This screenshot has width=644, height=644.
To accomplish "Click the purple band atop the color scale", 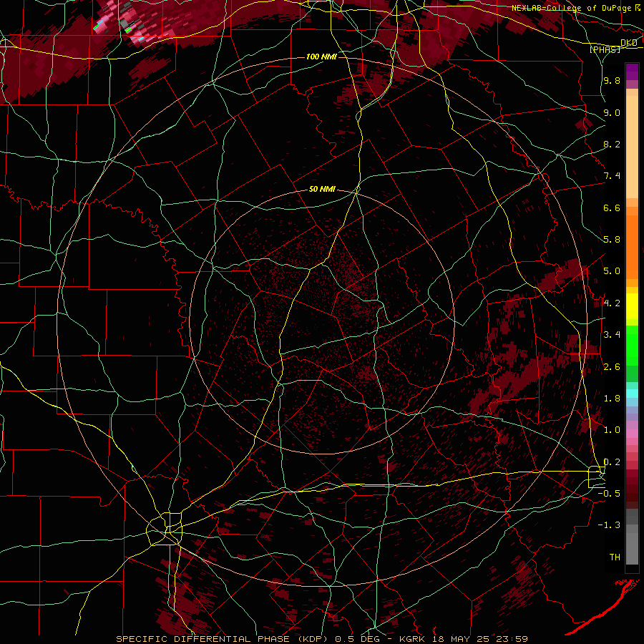I will 632,72.
